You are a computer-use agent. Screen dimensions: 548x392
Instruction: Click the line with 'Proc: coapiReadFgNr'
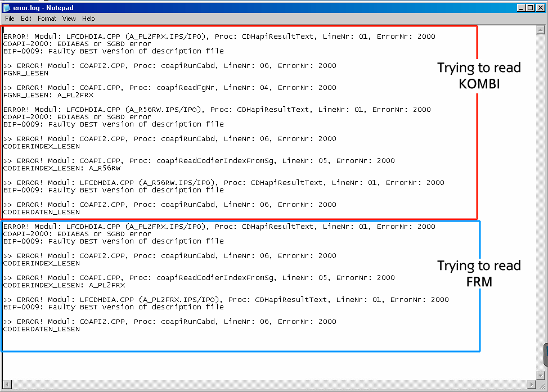(x=170, y=88)
